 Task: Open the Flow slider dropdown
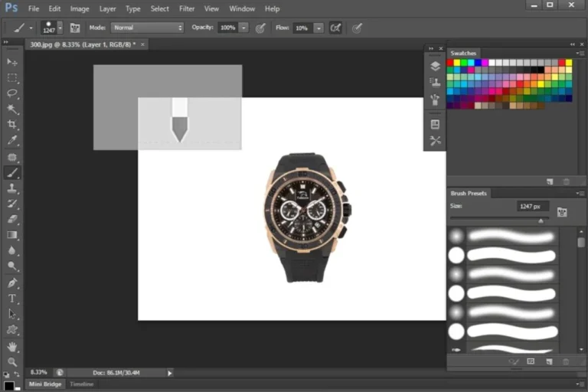click(318, 28)
